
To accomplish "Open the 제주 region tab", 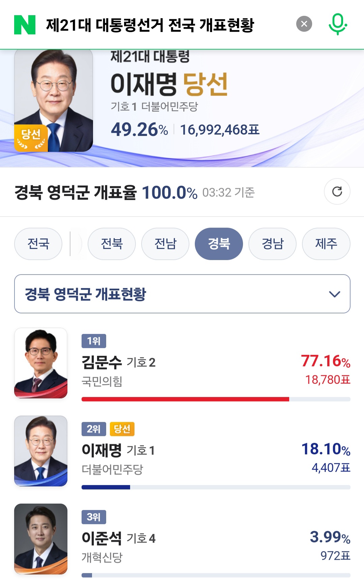I will (x=326, y=244).
